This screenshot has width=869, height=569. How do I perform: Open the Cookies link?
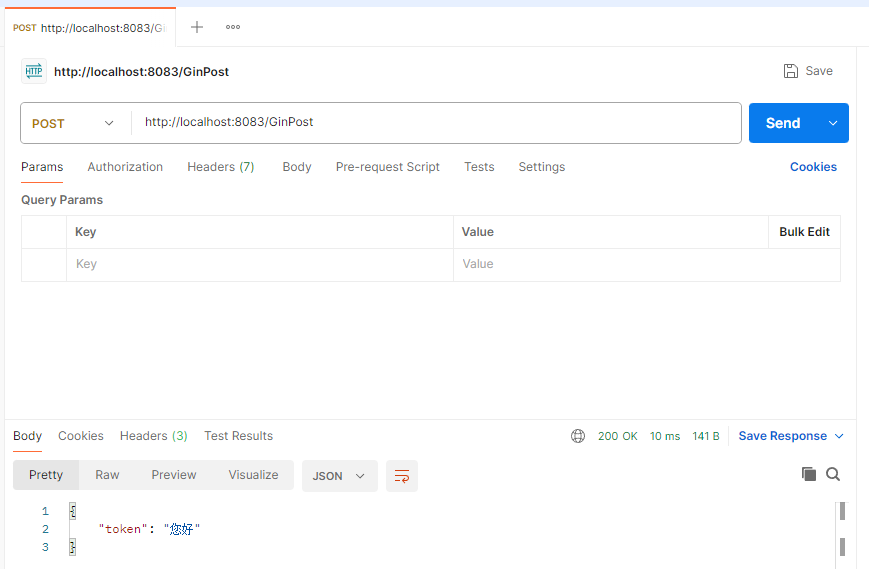[813, 167]
